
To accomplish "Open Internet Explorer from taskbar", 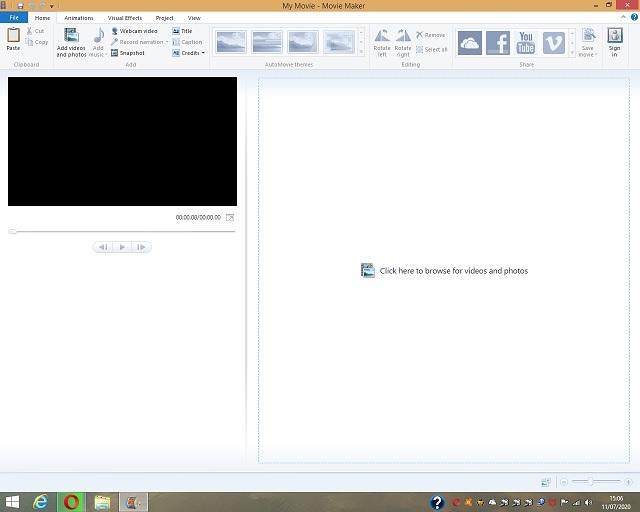I will tap(41, 501).
